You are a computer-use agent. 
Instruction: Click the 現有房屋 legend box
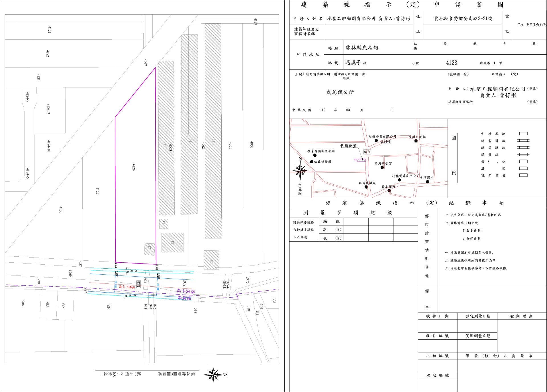(523, 175)
